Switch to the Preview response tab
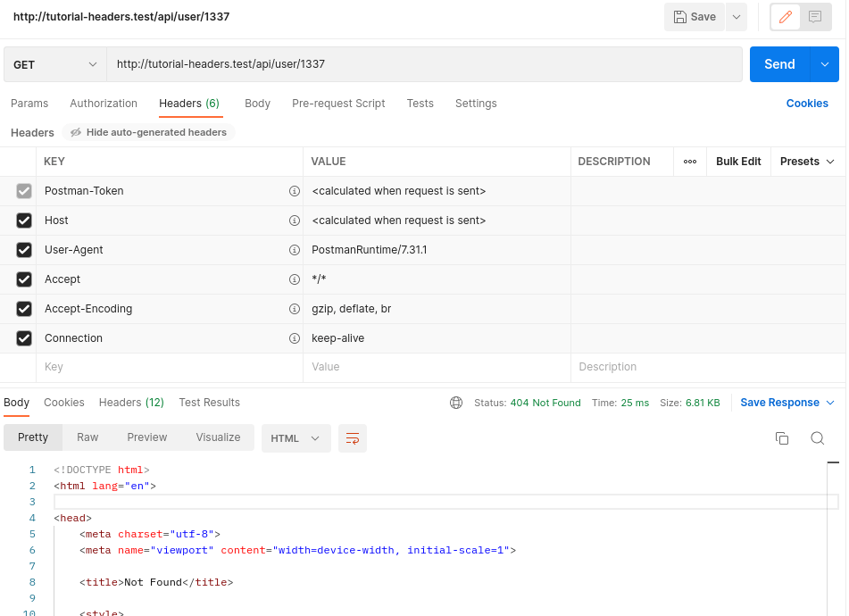Screen dimensions: 849x616 (146, 437)
